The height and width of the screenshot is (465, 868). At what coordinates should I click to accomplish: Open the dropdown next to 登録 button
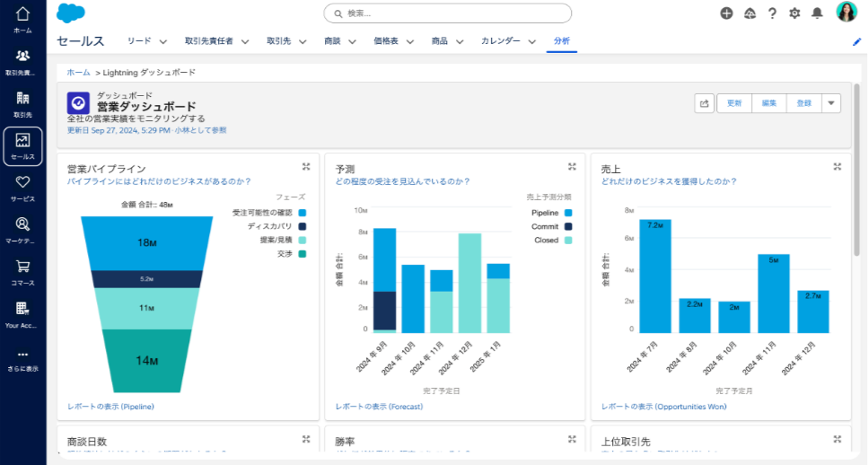click(x=831, y=103)
